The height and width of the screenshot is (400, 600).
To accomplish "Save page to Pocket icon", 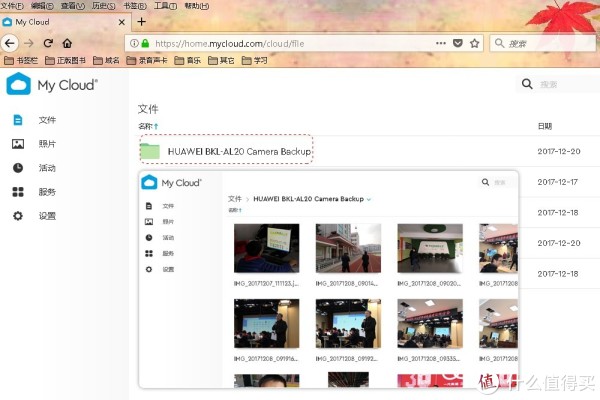I will 458,43.
